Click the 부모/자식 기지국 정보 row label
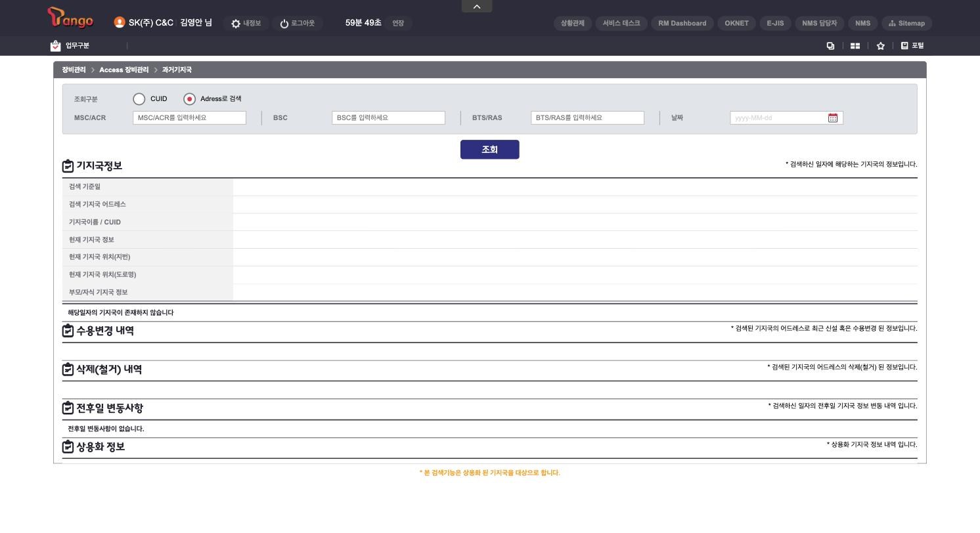Image resolution: width=980 pixels, height=533 pixels. pos(99,292)
